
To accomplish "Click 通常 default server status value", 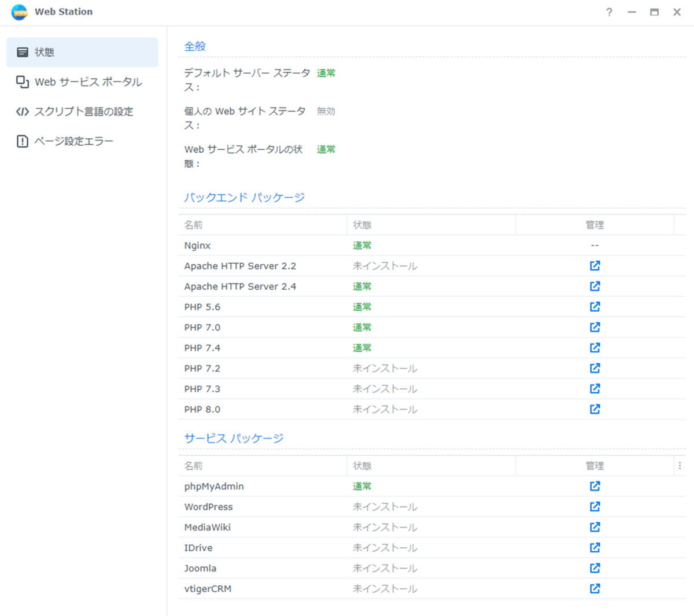I will pos(326,73).
